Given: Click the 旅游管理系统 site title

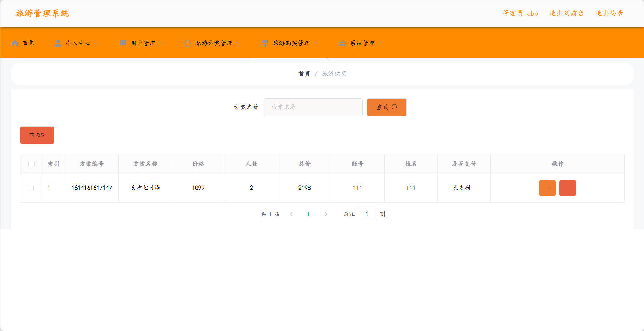Looking at the screenshot, I should click(42, 13).
